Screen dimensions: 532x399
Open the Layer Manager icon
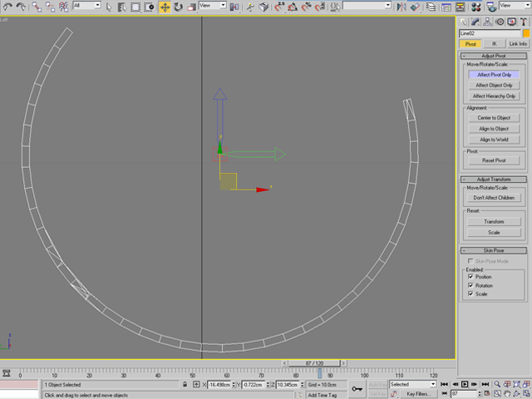(x=431, y=7)
